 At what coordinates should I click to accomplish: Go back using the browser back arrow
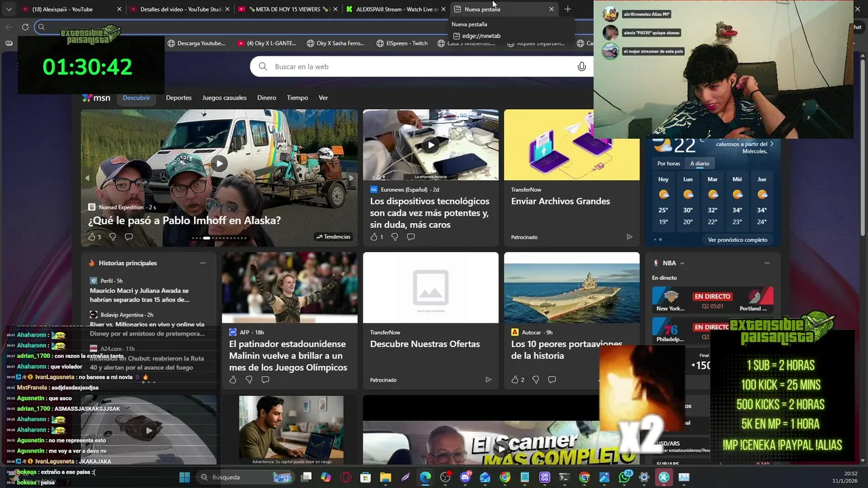(x=9, y=27)
